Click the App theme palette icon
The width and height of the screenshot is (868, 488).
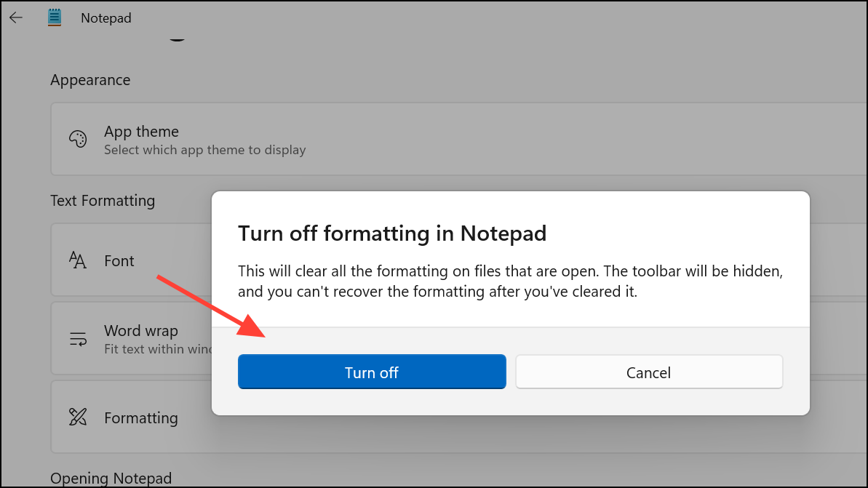pyautogui.click(x=77, y=139)
